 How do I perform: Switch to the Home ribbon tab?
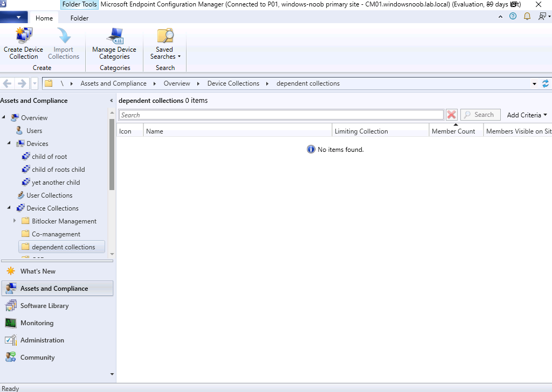click(x=44, y=18)
